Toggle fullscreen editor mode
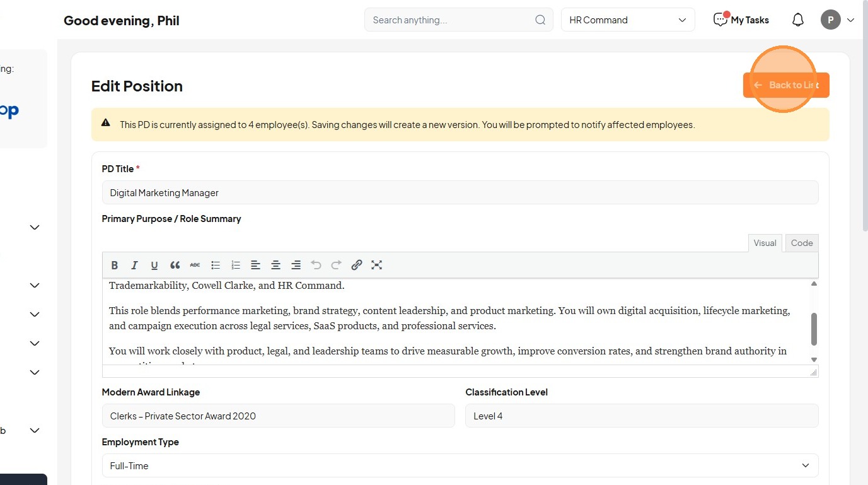868x485 pixels. point(377,265)
